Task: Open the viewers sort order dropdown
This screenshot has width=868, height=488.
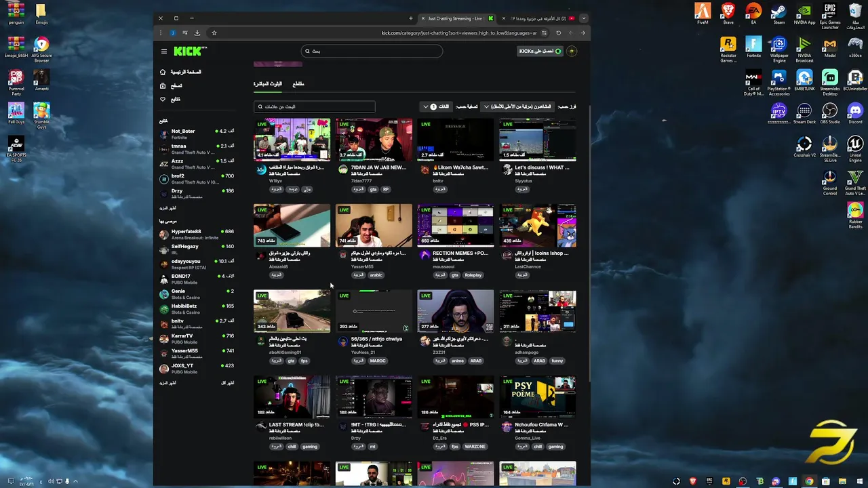Action: [517, 106]
